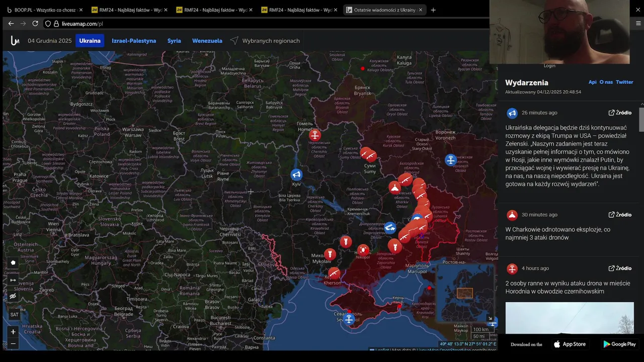
Task: Click the App Store download button
Action: (x=570, y=344)
